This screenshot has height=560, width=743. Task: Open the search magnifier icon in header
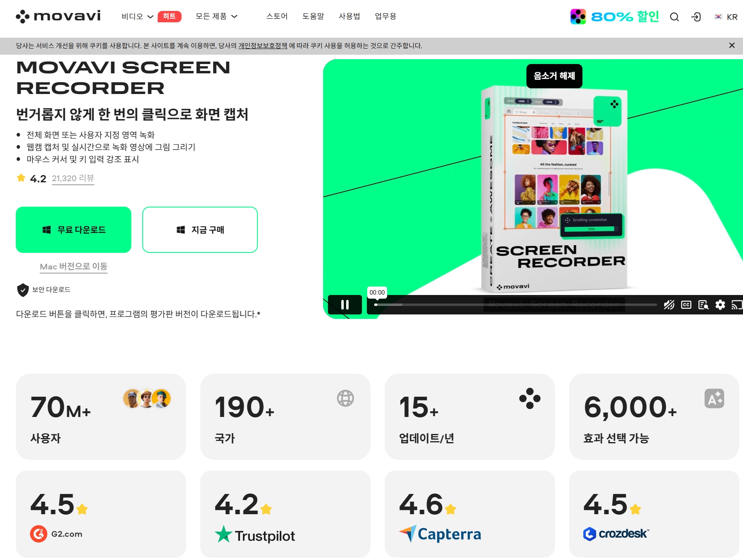(674, 17)
